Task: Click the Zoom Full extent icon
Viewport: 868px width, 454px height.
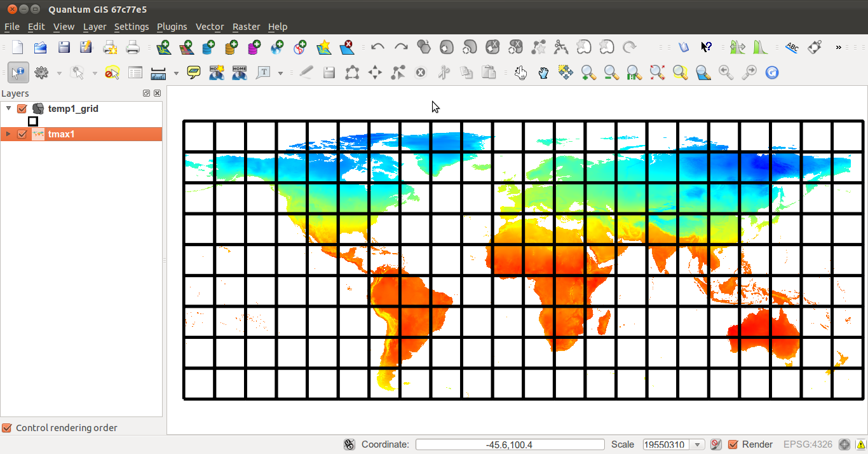Action: point(657,72)
